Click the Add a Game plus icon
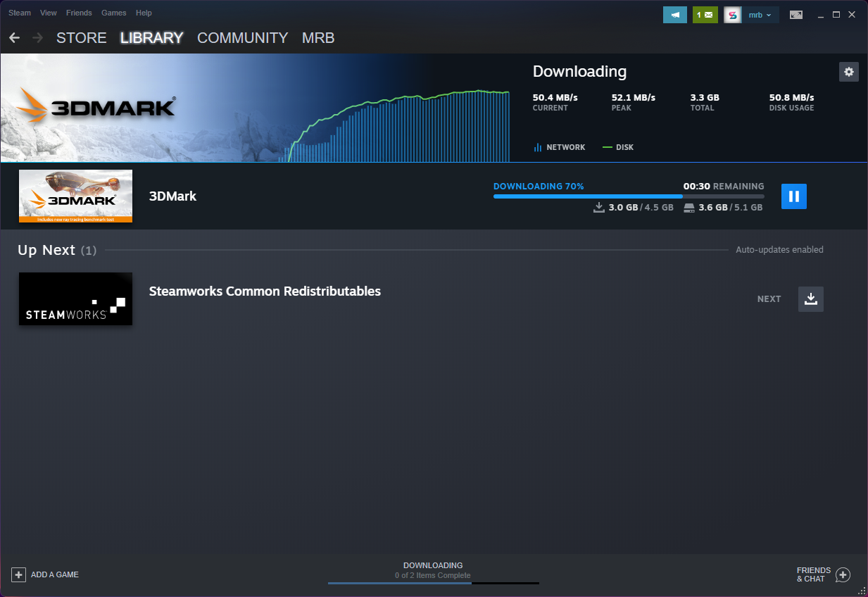This screenshot has height=597, width=868. (x=18, y=574)
